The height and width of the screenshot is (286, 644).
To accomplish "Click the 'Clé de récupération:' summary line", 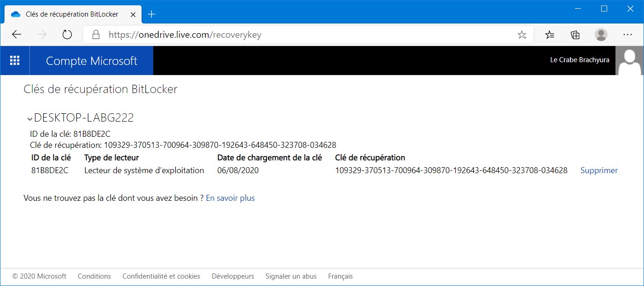I will click(183, 145).
